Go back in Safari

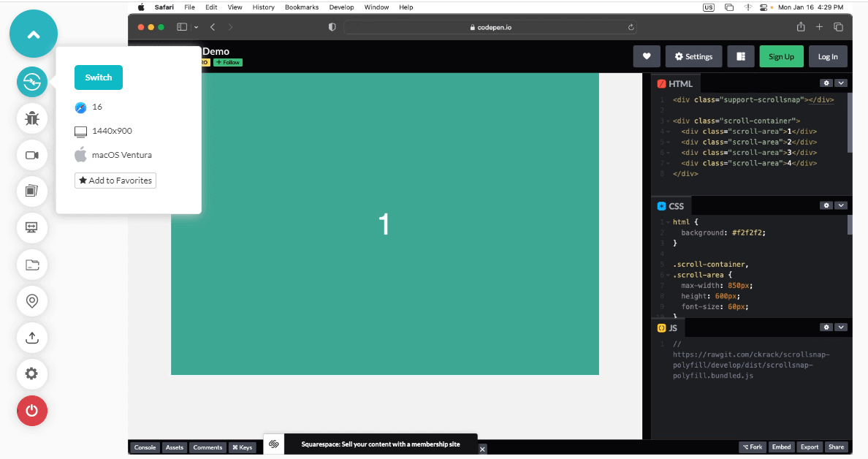coord(213,27)
